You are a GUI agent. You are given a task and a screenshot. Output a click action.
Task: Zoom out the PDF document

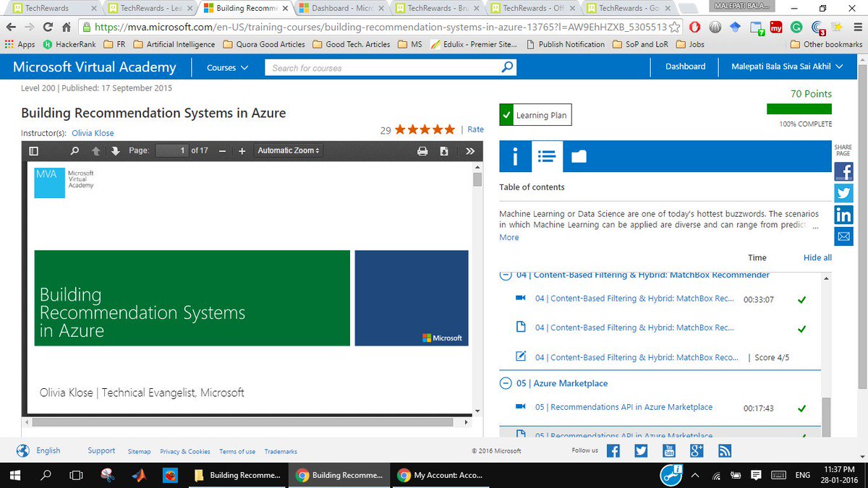click(x=222, y=151)
